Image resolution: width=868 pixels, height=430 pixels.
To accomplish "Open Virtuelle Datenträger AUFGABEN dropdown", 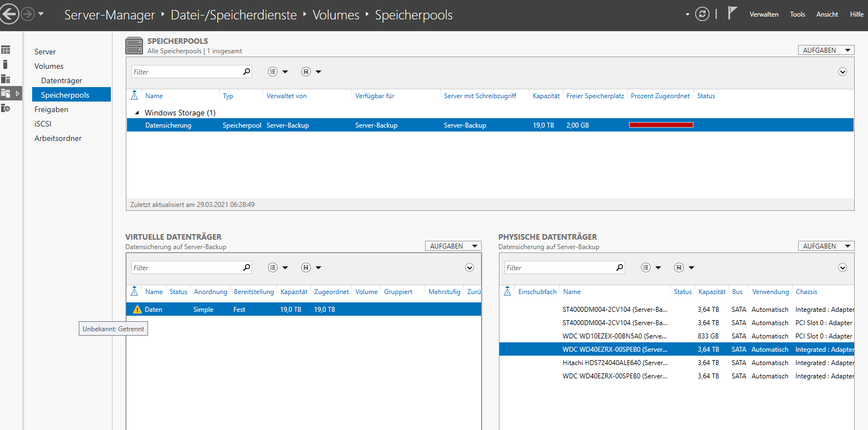I will point(453,246).
